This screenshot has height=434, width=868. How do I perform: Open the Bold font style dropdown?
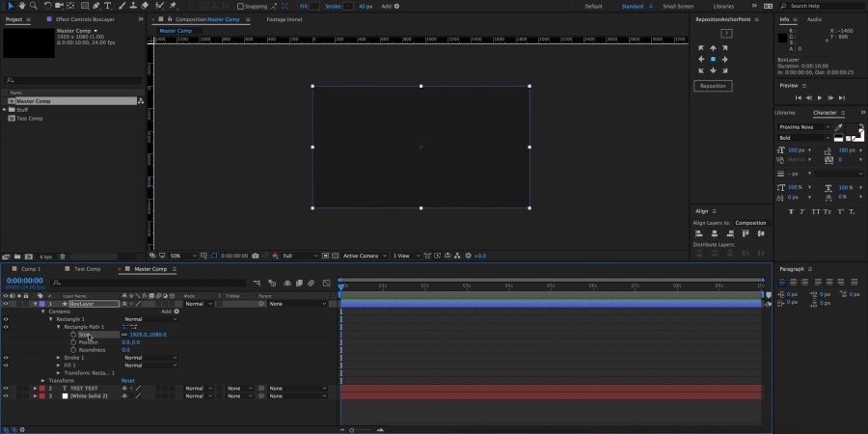[804, 138]
